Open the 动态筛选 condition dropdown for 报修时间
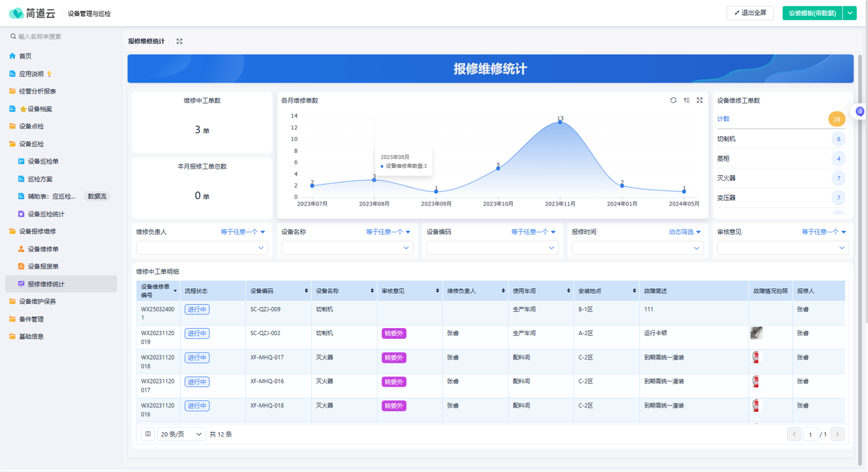Viewport: 868px width, 472px height. click(x=684, y=232)
